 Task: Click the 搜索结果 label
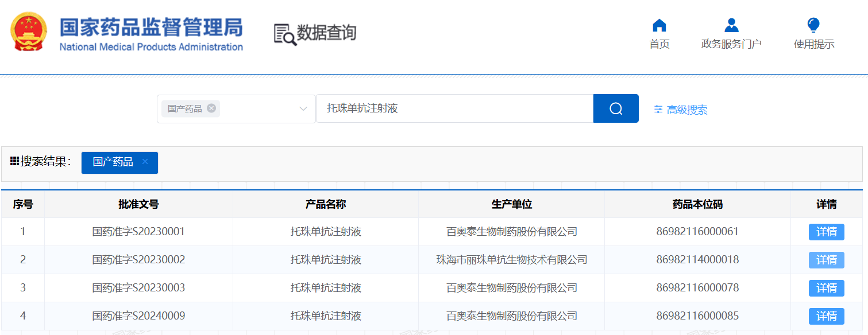46,161
